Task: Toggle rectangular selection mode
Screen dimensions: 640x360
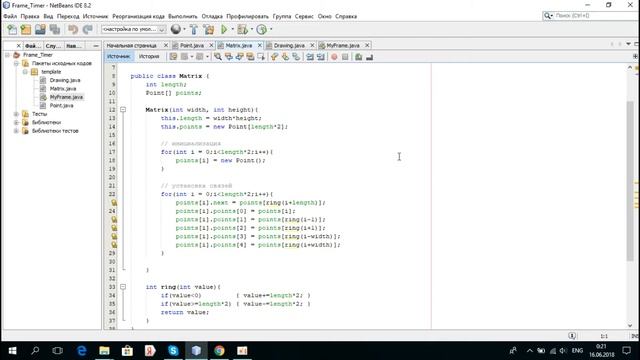Action: pyautogui.click(x=261, y=57)
